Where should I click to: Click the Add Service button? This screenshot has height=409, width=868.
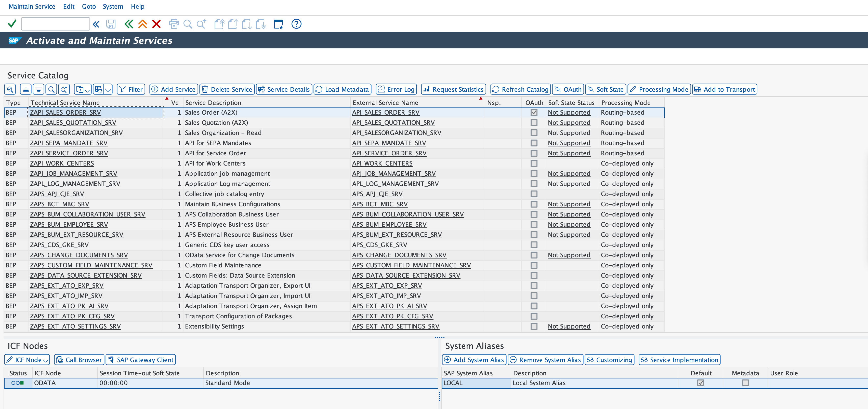[173, 89]
